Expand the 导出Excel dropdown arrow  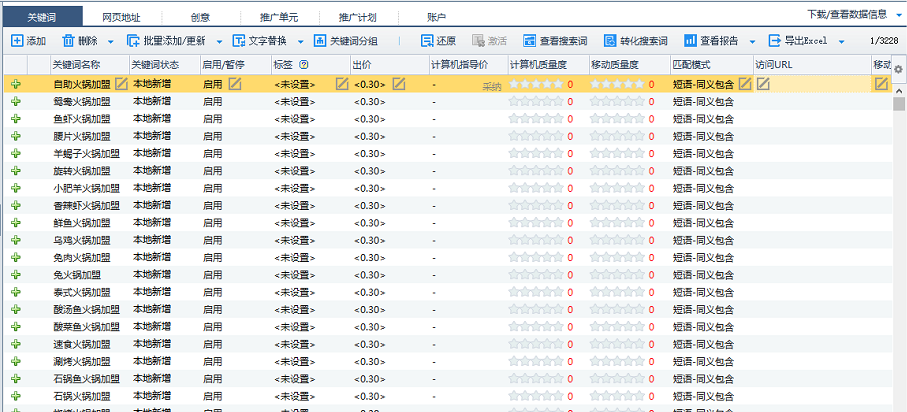coord(841,42)
